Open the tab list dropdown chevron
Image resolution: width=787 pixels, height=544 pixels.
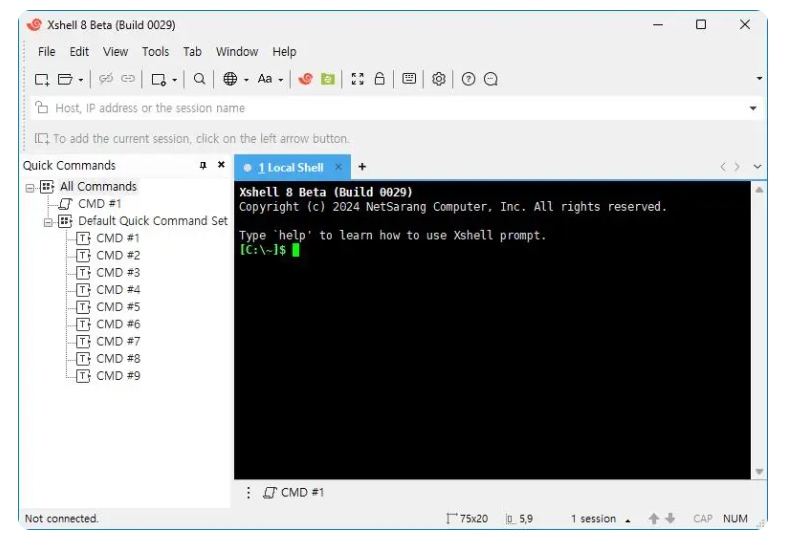click(757, 167)
